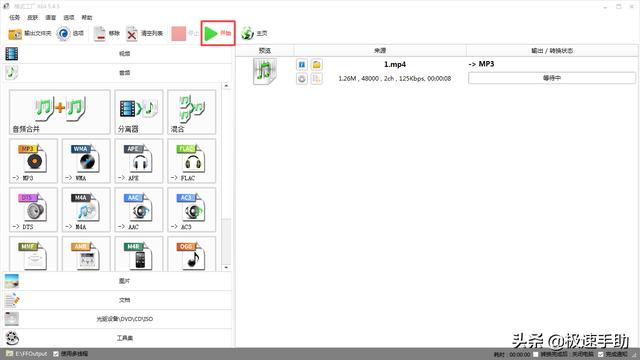Remove the selected task with 移除
The image size is (640, 360).
coord(107,33)
